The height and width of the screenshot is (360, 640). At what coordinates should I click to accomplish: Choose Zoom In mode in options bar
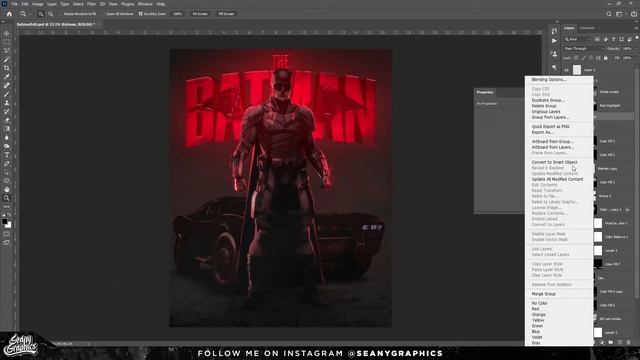click(41, 14)
